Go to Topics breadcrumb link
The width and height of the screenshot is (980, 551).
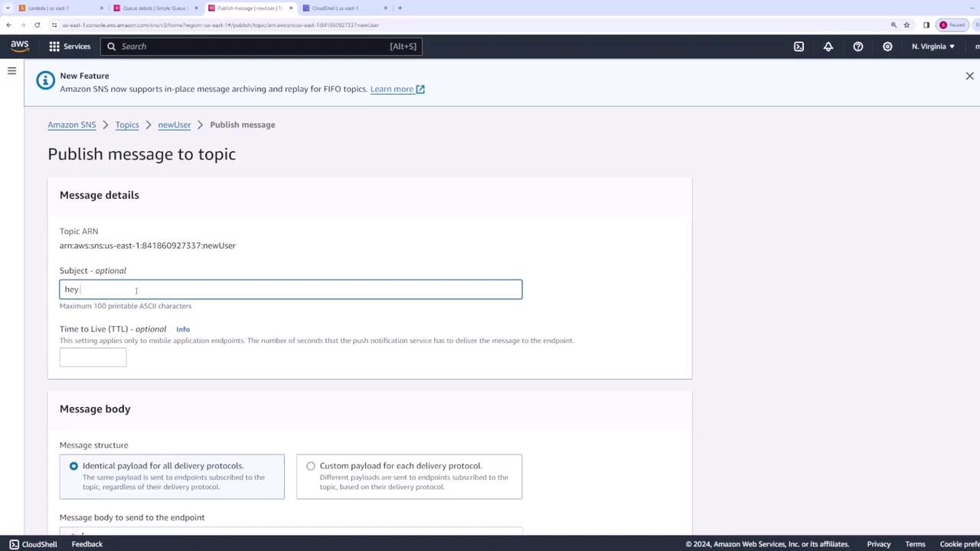(127, 125)
